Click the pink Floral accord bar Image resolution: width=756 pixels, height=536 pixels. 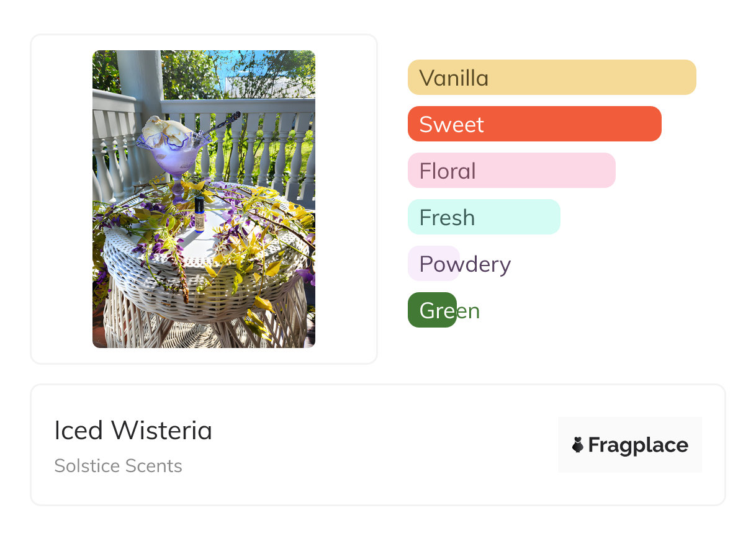511,171
